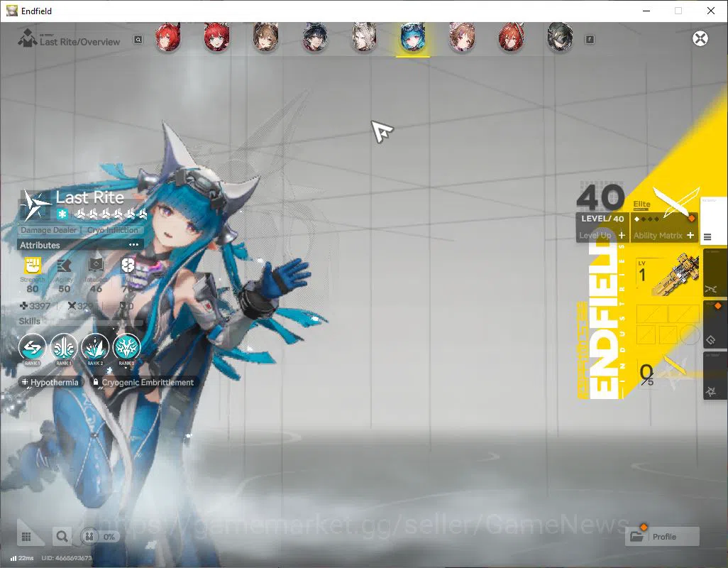The width and height of the screenshot is (728, 568).
Task: Open the second Rank 1 skill icon
Action: [x=64, y=347]
